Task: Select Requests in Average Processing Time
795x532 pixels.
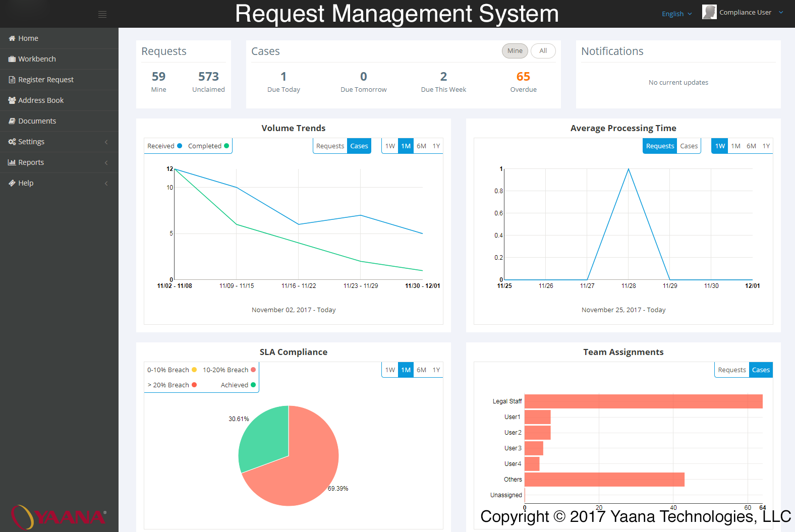Action: point(660,146)
